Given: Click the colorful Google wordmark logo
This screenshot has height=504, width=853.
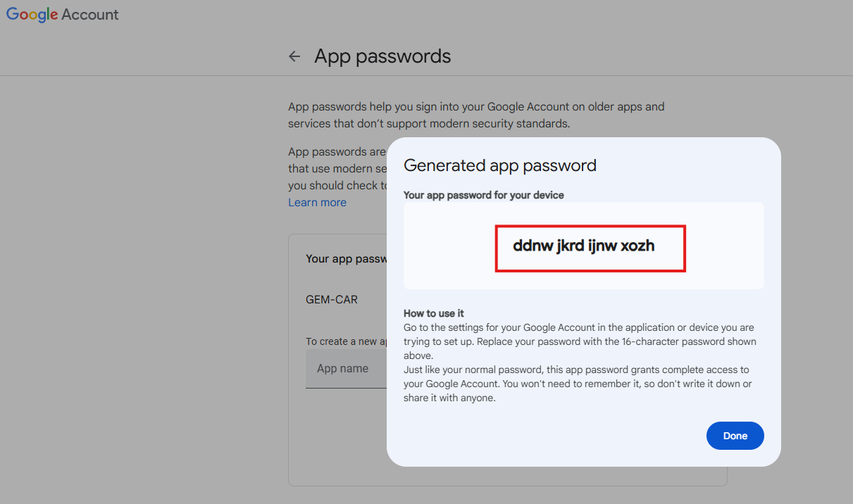Looking at the screenshot, I should pyautogui.click(x=32, y=15).
